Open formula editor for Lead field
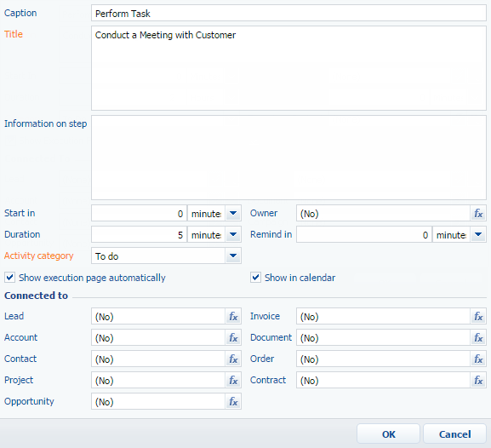This screenshot has width=491, height=448. tap(233, 316)
